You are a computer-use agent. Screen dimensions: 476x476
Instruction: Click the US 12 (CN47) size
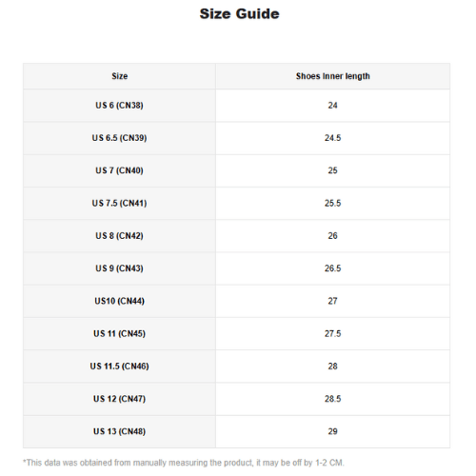pyautogui.click(x=119, y=399)
